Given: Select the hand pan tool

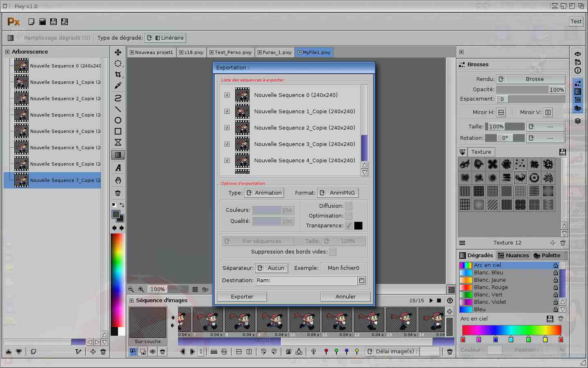Looking at the screenshot, I should coord(118,180).
